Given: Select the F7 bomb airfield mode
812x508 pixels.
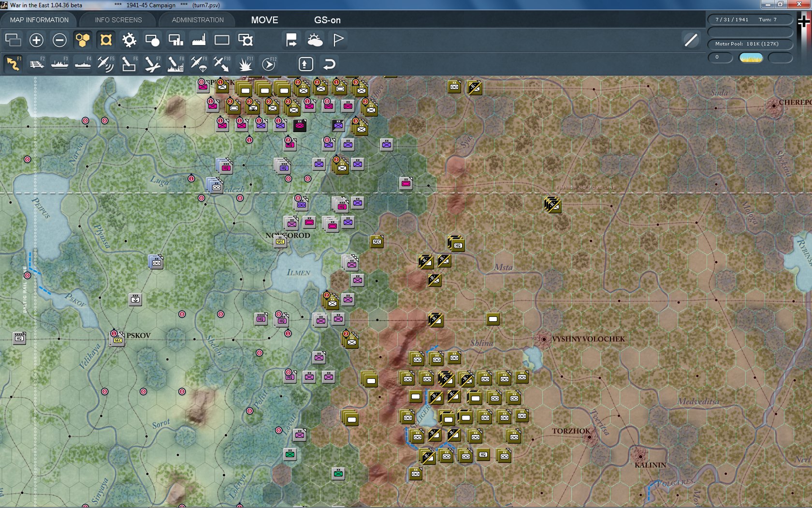Looking at the screenshot, I should [152, 64].
